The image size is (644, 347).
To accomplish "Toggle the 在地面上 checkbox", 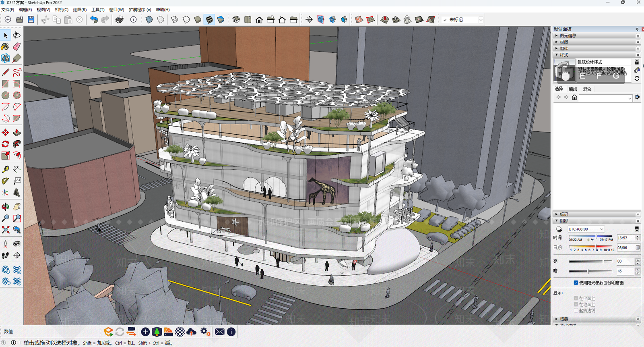I will (576, 305).
